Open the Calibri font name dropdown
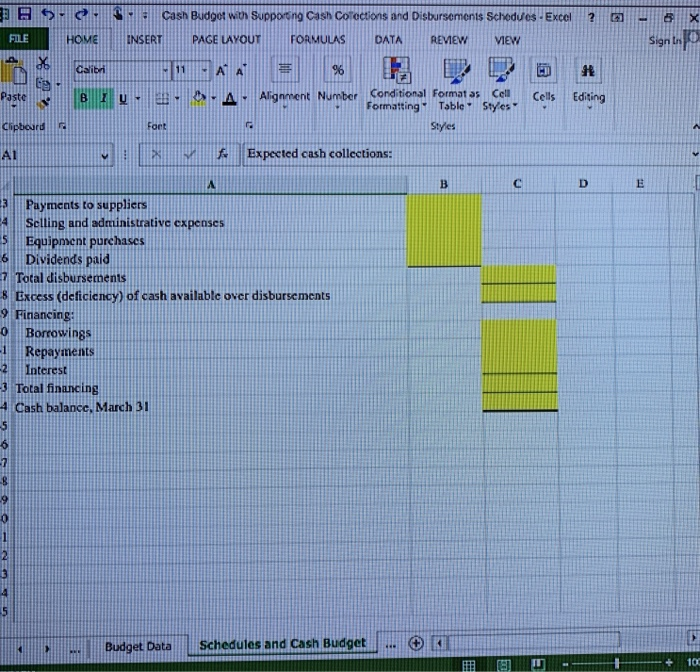The image size is (700, 672). (165, 70)
